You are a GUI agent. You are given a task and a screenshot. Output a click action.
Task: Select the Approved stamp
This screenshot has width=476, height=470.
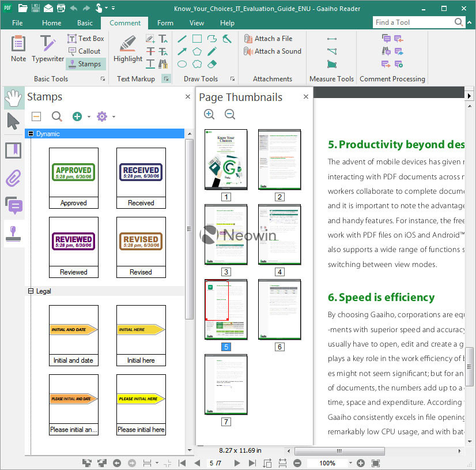pyautogui.click(x=74, y=178)
